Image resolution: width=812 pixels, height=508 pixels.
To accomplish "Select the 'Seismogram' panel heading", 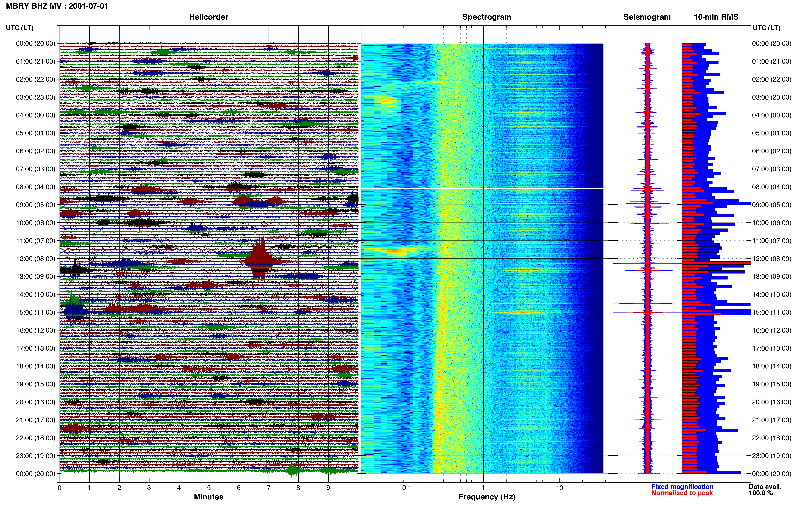I will point(647,17).
